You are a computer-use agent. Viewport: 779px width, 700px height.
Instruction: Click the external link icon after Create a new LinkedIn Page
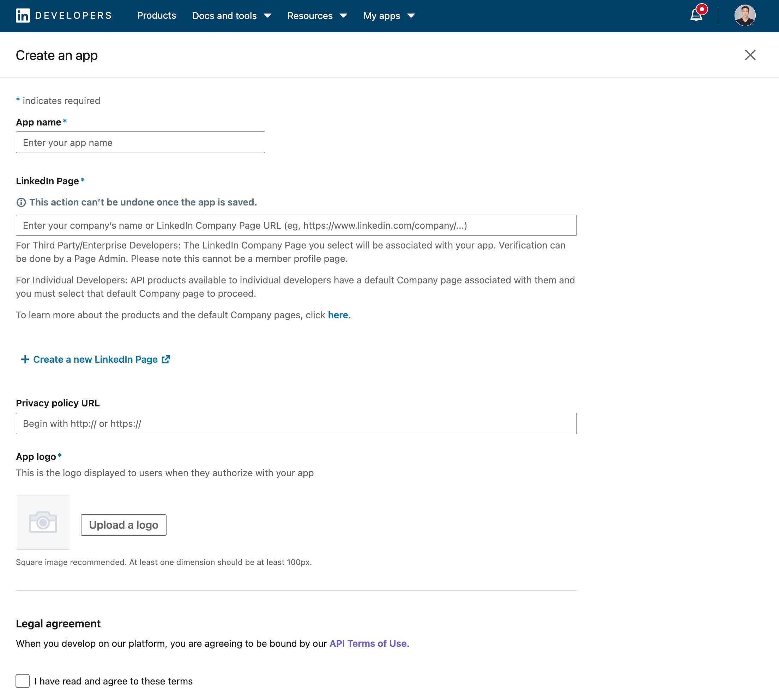165,359
